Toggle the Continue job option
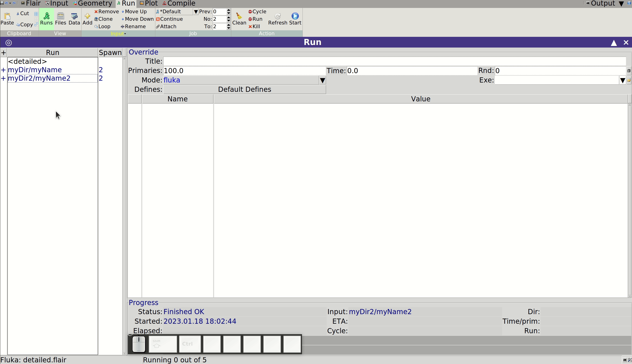This screenshot has height=364, width=632. [x=169, y=19]
